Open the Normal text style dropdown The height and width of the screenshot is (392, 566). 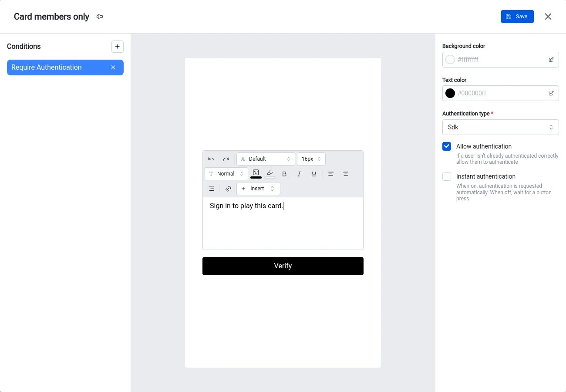226,174
